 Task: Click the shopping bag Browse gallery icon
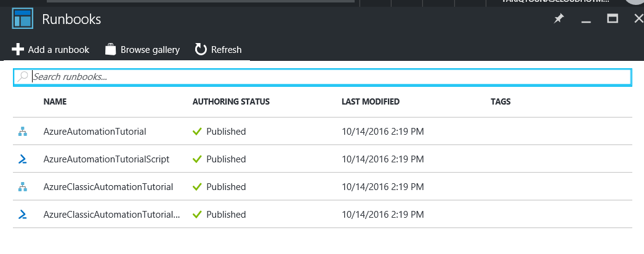tap(110, 49)
